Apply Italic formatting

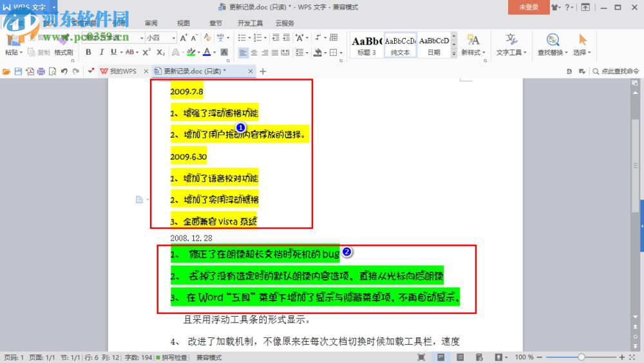coord(102,52)
